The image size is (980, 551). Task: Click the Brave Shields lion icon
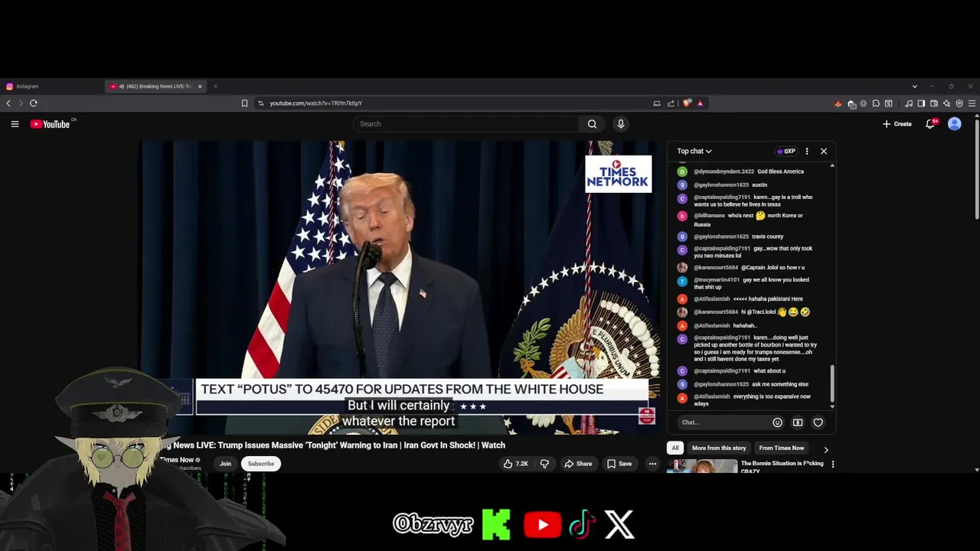coord(687,103)
